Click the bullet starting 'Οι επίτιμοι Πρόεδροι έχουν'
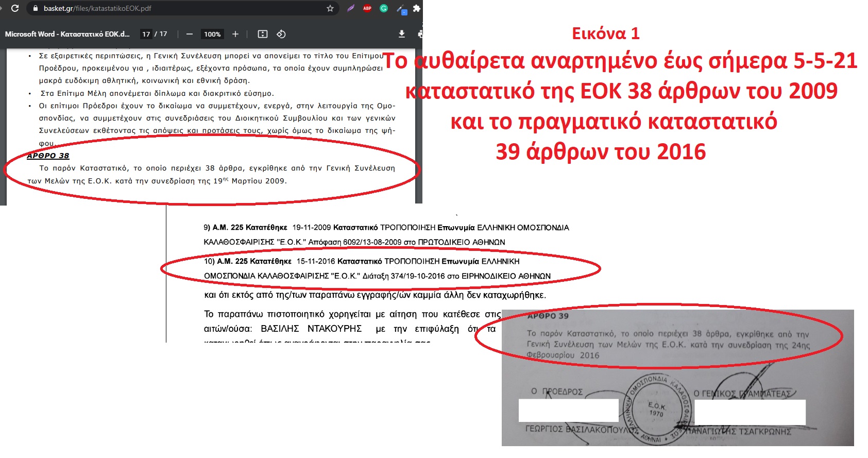This screenshot has height=458, width=868. 217,124
